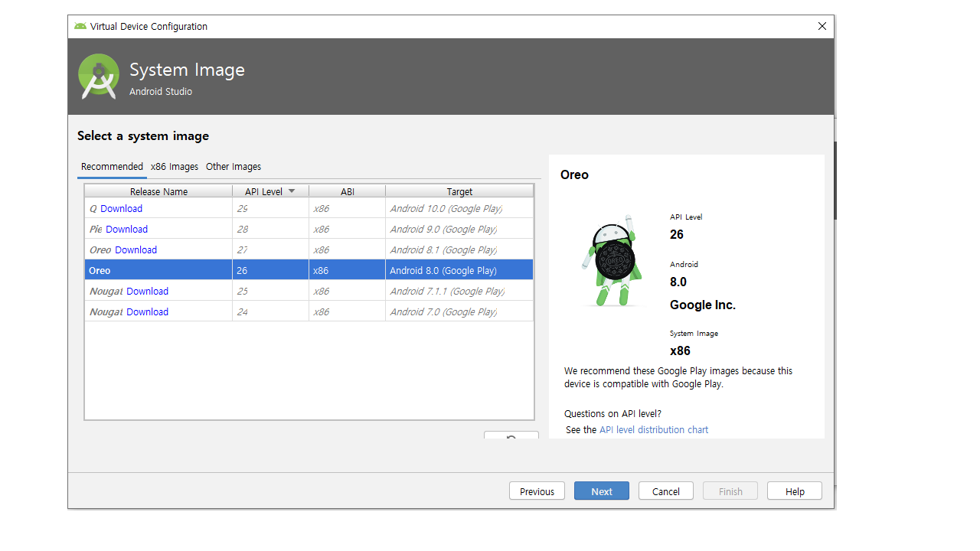Image resolution: width=980 pixels, height=551 pixels.
Task: Select the Recommended tab
Action: 112,167
